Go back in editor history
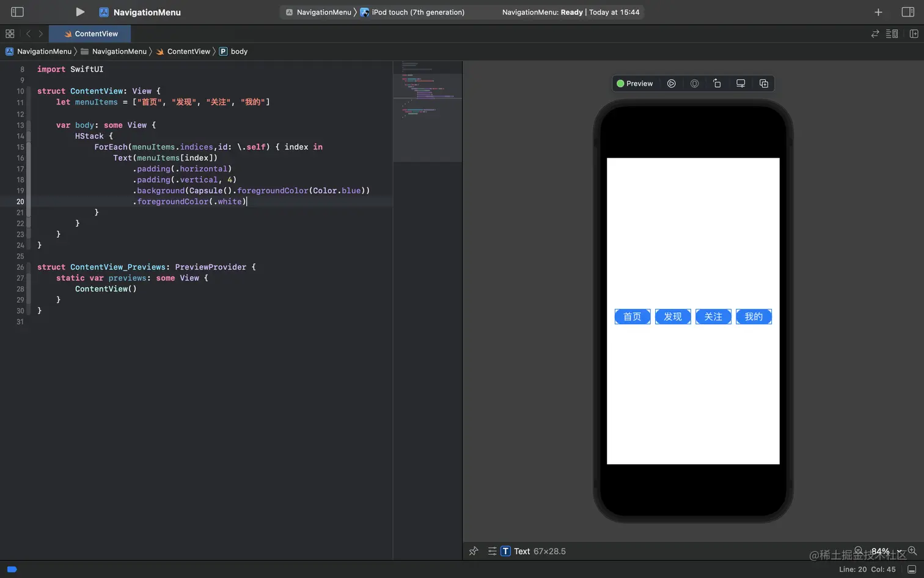The image size is (924, 578). pyautogui.click(x=28, y=34)
